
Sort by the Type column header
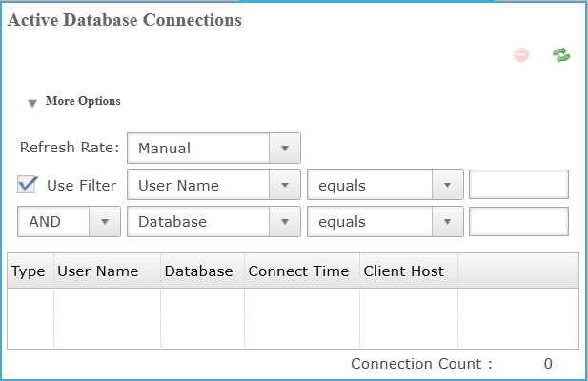click(29, 271)
